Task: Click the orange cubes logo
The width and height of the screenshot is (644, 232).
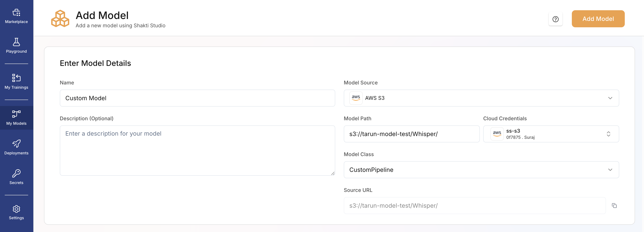Action: click(60, 19)
